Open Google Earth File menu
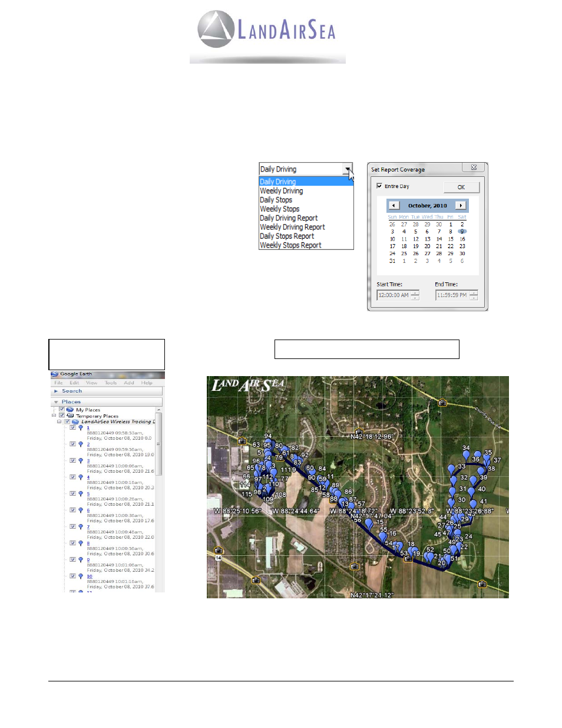The image size is (562, 728). pyautogui.click(x=58, y=383)
